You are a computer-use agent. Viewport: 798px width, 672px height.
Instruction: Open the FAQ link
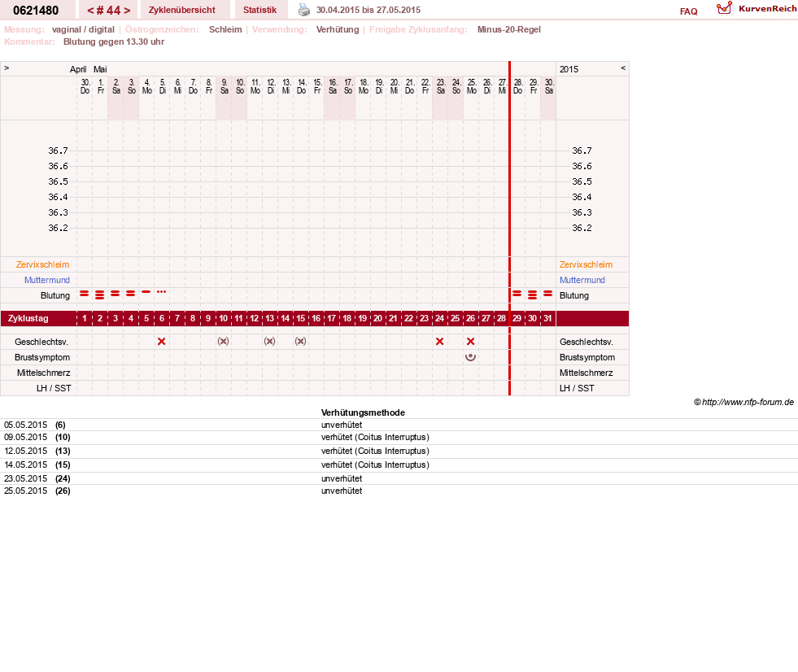pos(688,11)
